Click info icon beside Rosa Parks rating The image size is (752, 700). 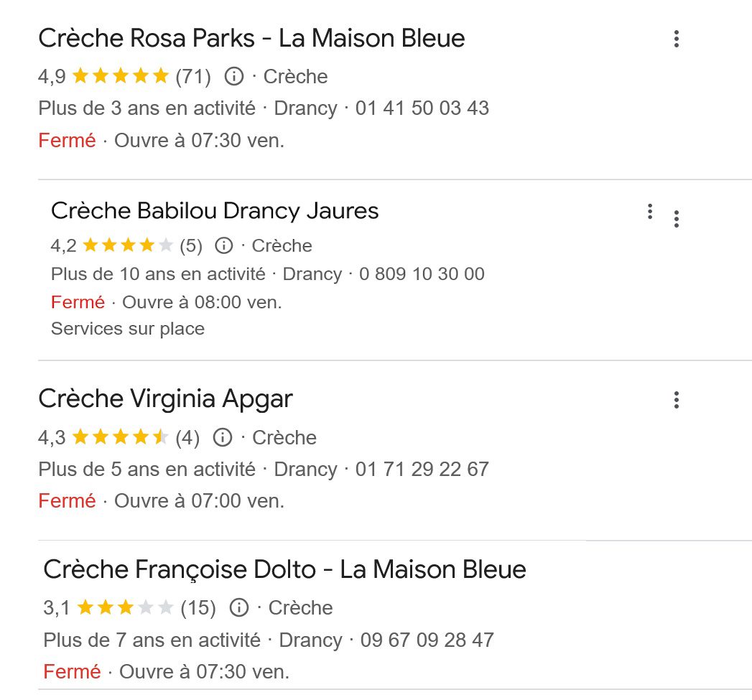pos(234,76)
